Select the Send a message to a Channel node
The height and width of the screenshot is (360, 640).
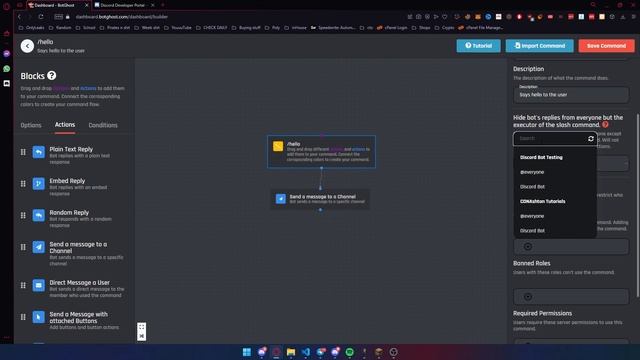click(320, 199)
